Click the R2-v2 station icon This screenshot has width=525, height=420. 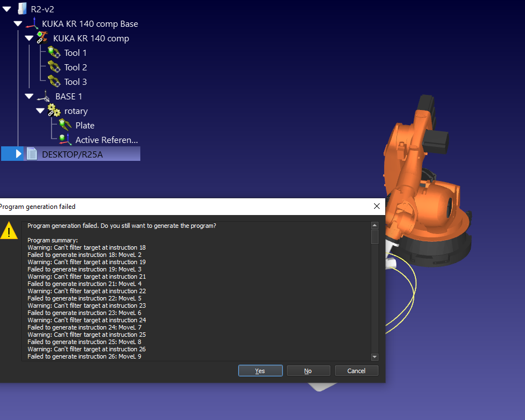[x=22, y=9]
